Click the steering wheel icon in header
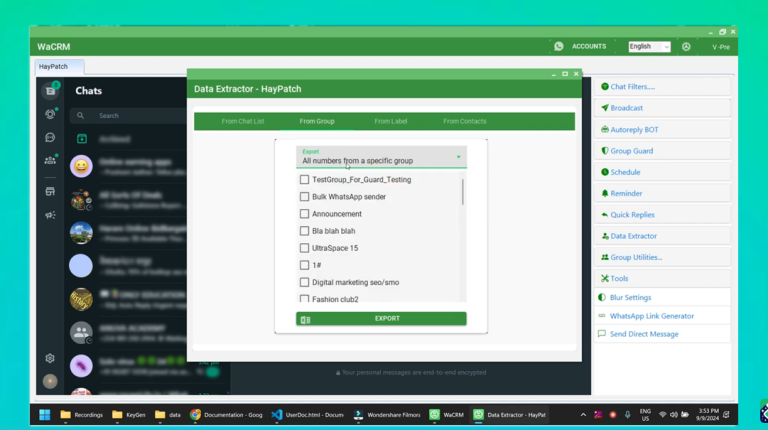This screenshot has height=430, width=768. coord(686,46)
